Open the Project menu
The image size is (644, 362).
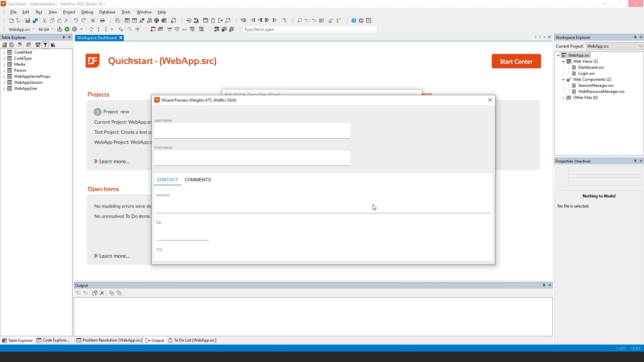(x=69, y=12)
